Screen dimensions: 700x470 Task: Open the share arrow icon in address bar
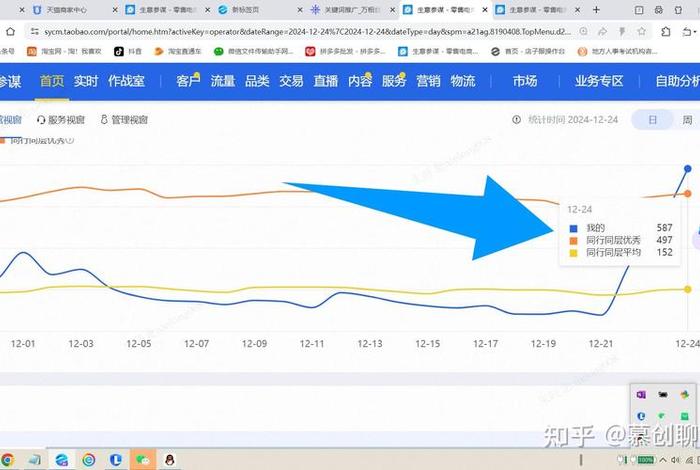[x=602, y=31]
